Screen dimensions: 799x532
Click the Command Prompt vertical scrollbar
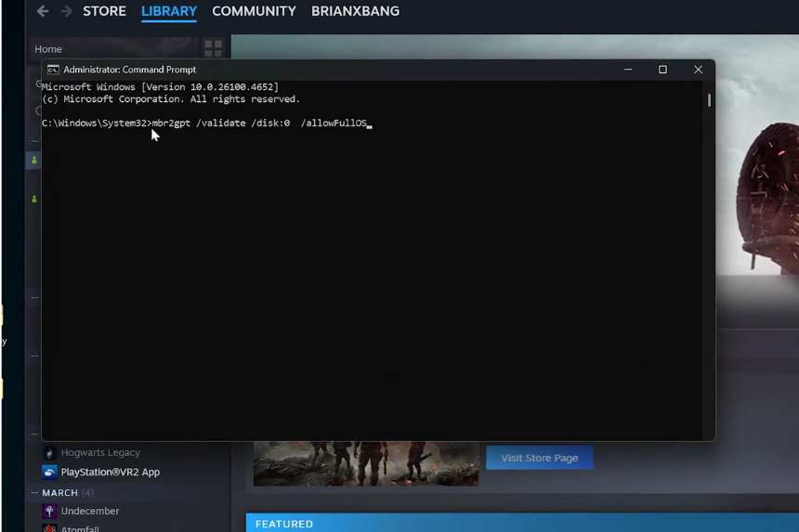pos(709,100)
